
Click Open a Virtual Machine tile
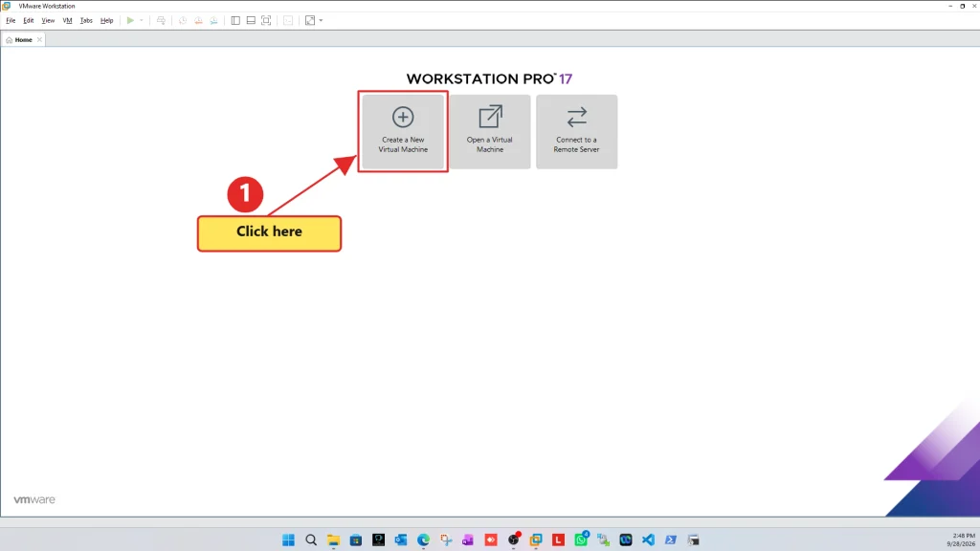pyautogui.click(x=490, y=132)
